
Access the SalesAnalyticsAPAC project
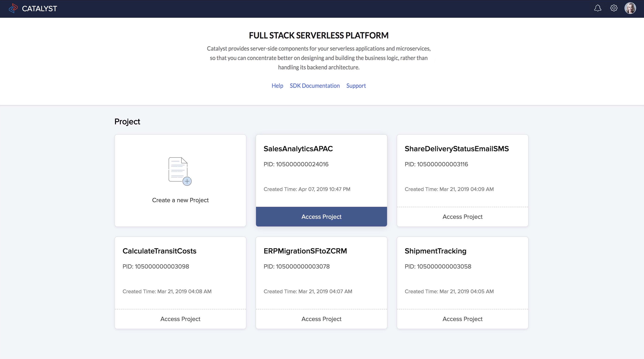tap(321, 217)
